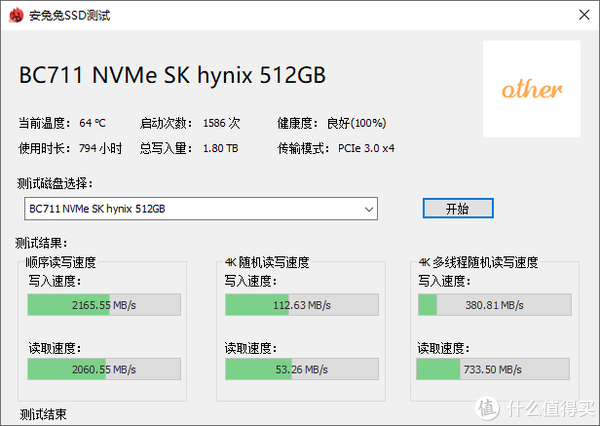This screenshot has width=600, height=426.
Task: Click '读取速度:' label under sequential group
Action: pyautogui.click(x=55, y=348)
